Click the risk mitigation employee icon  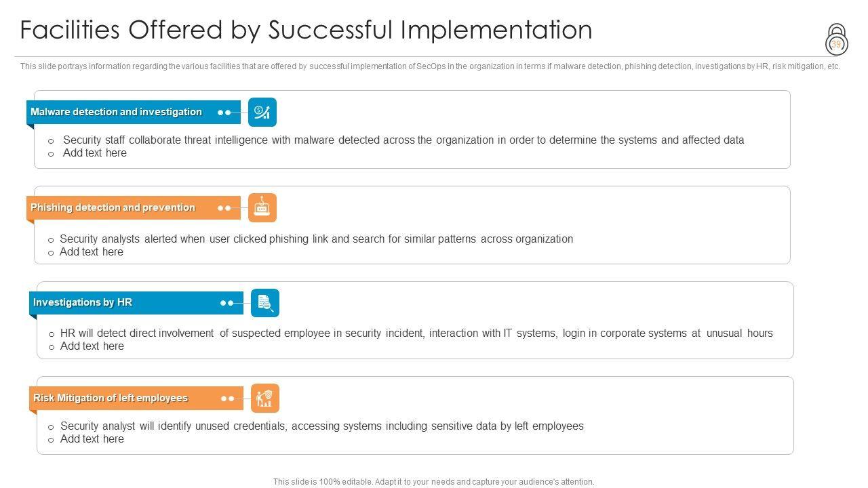pyautogui.click(x=265, y=399)
